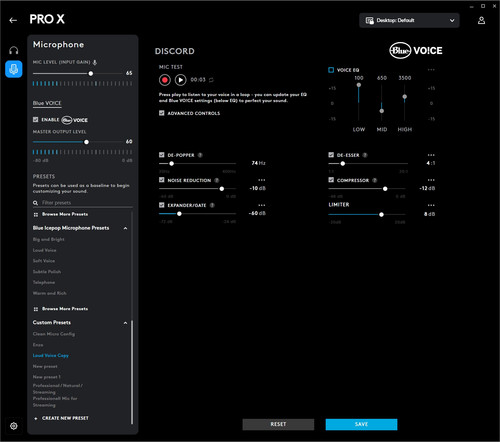Enable the Voice EQ checkbox
The image size is (500, 442).
point(331,70)
